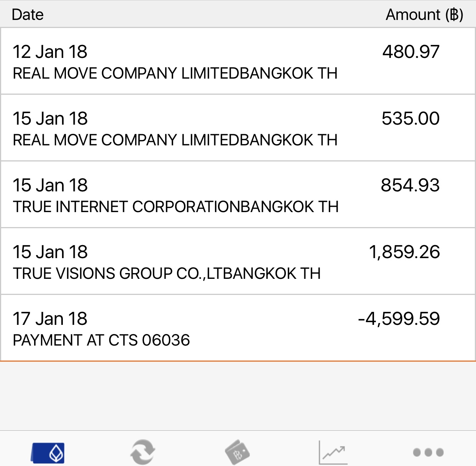476x466 pixels.
Task: Open the blue bank card accounts tab
Action: point(48,453)
